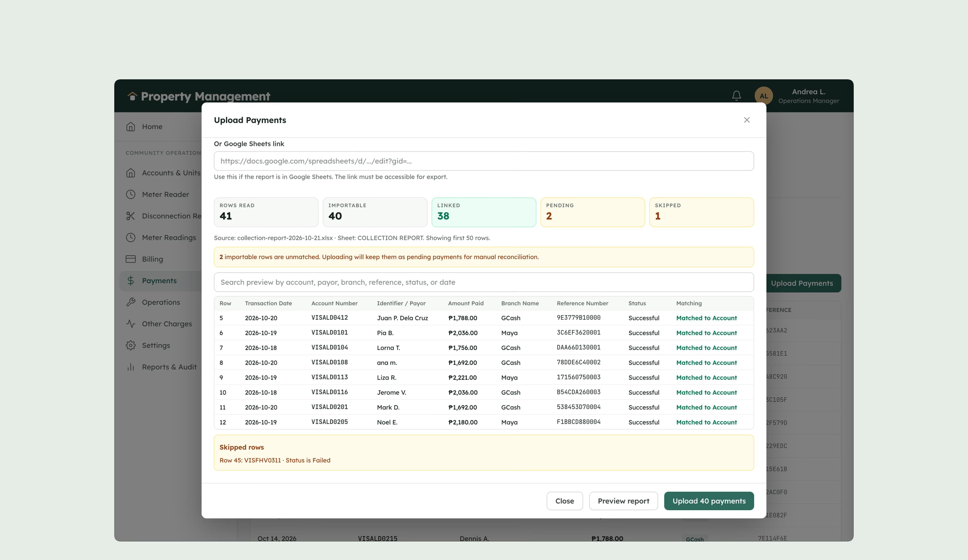Click Preview report button
This screenshot has height=560, width=968.
(623, 501)
